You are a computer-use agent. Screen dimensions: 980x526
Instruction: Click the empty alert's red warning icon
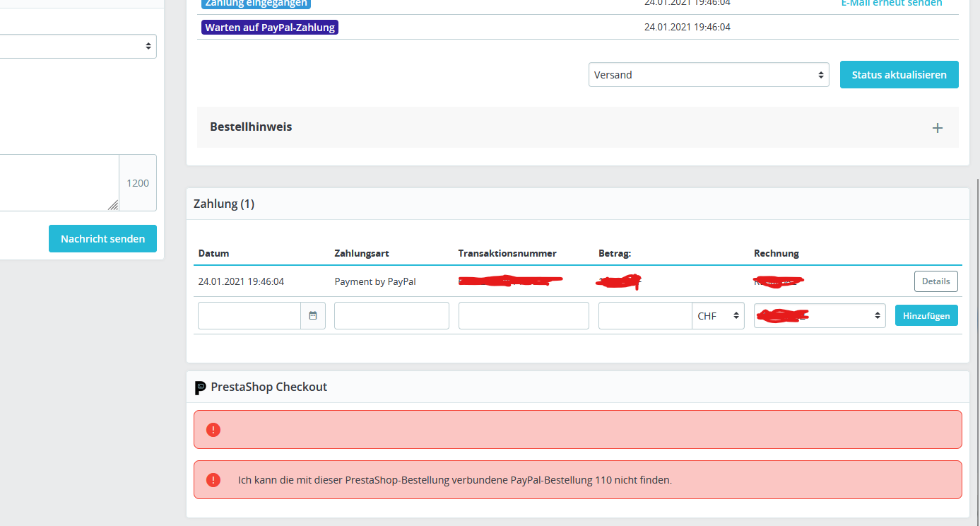(x=213, y=429)
